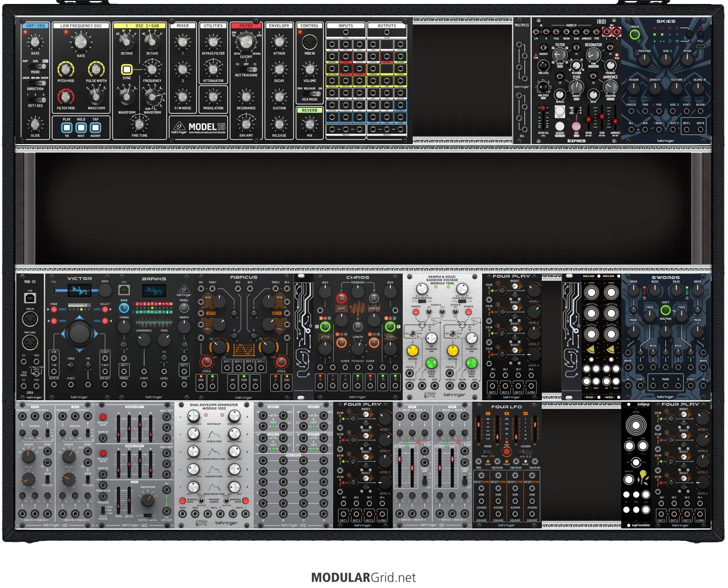Click the LFO WAVEFORM knob on module 140
This screenshot has height=588, width=728.
click(148, 501)
